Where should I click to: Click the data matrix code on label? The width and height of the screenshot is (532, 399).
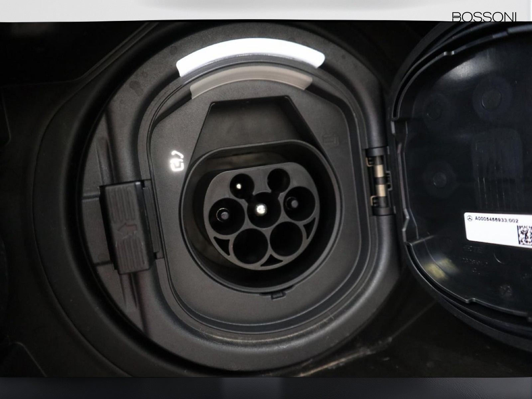[x=525, y=235]
